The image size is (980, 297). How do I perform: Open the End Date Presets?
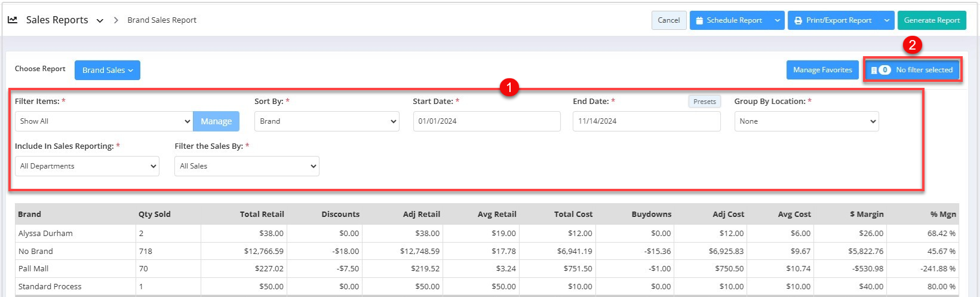[x=704, y=102]
